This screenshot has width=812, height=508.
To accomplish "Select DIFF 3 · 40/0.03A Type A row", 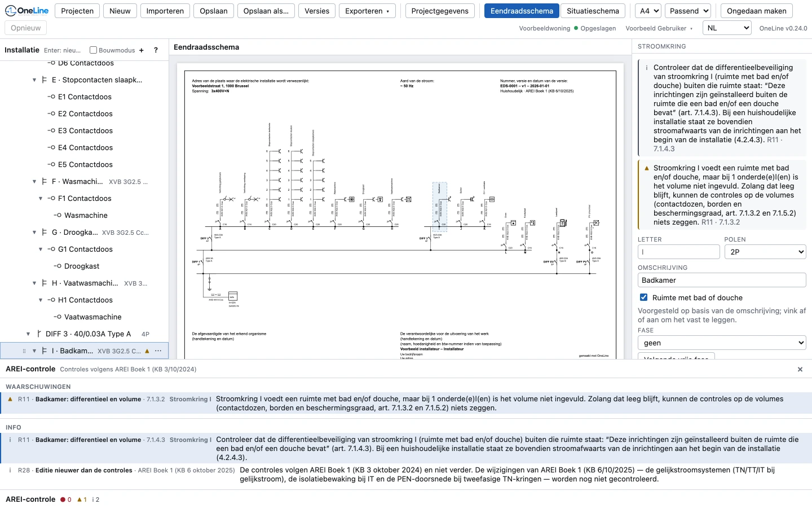I will click(x=85, y=334).
